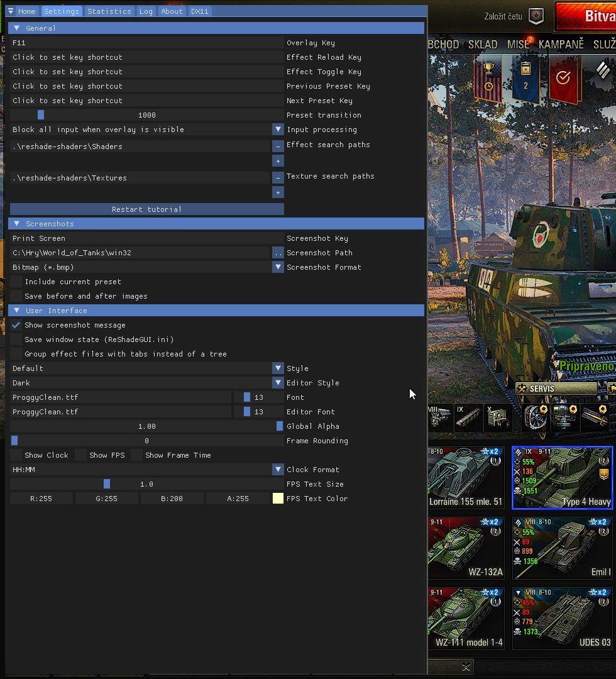Screen dimensions: 616x679
Task: Open the Screenshot Format dropdown
Action: point(278,267)
